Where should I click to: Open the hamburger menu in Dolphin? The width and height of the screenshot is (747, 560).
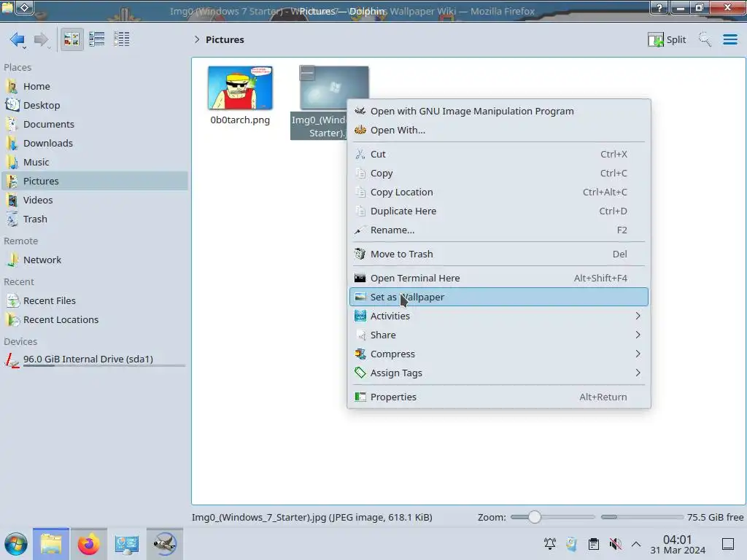(x=729, y=39)
